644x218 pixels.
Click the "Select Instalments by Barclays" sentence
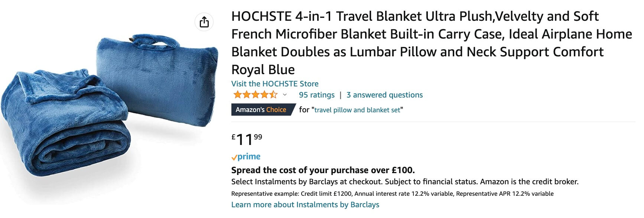404,182
